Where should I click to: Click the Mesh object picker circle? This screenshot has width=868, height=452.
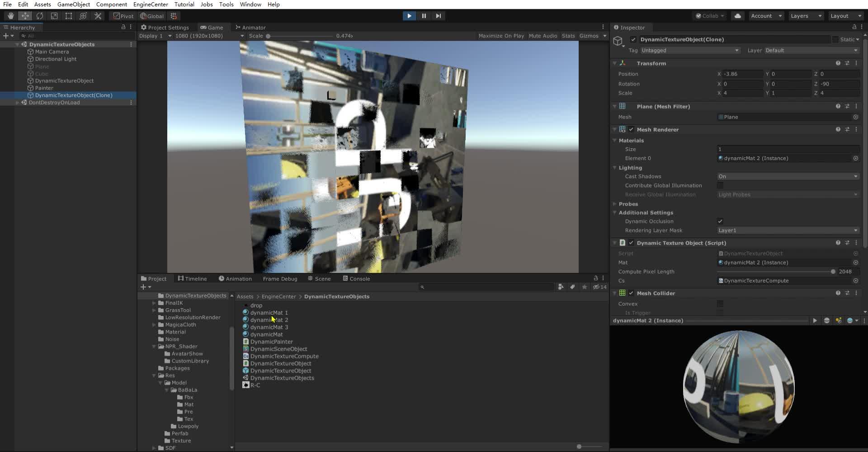tap(855, 117)
